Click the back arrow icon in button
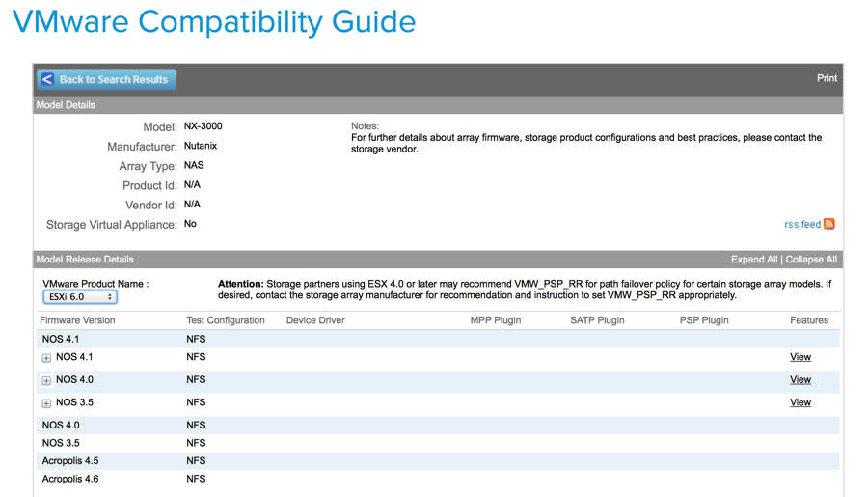The width and height of the screenshot is (868, 497). (47, 79)
